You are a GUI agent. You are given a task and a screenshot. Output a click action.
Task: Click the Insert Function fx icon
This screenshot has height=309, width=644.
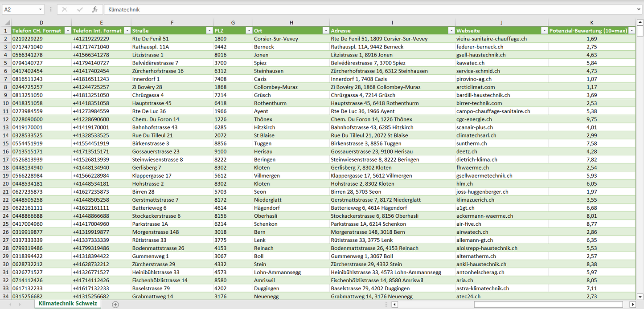pos(94,9)
